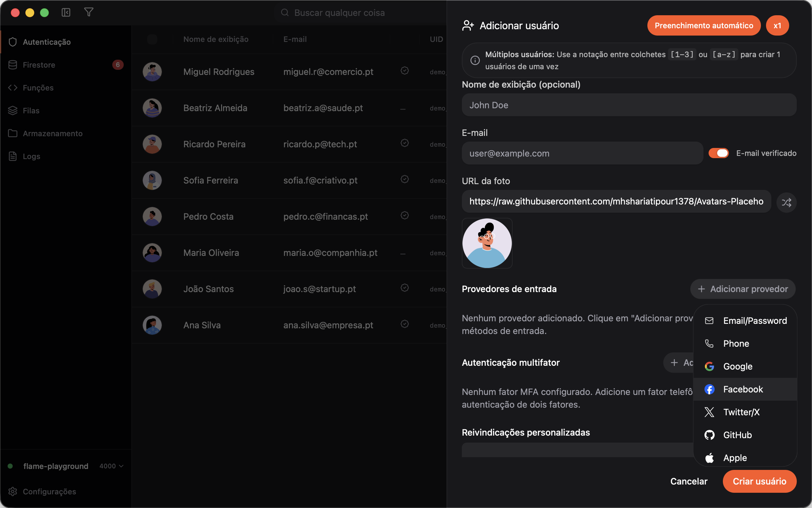The height and width of the screenshot is (508, 812).
Task: Select the Pedro Costa name cell
Action: 208,217
